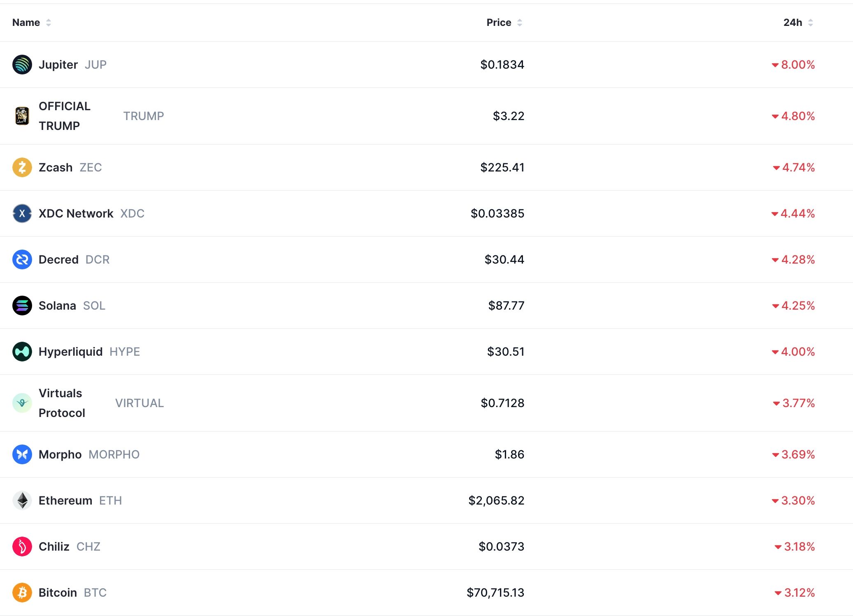Click the Morpho butterfly logo

(23, 454)
